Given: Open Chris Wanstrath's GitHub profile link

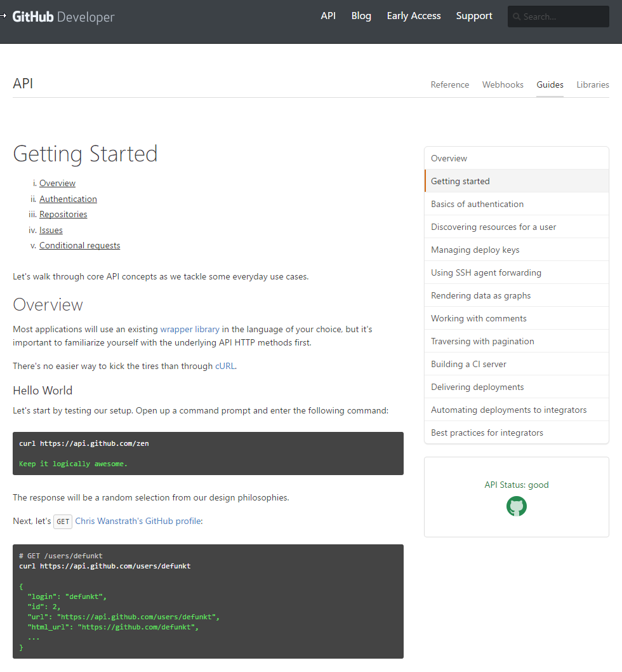Looking at the screenshot, I should [139, 521].
